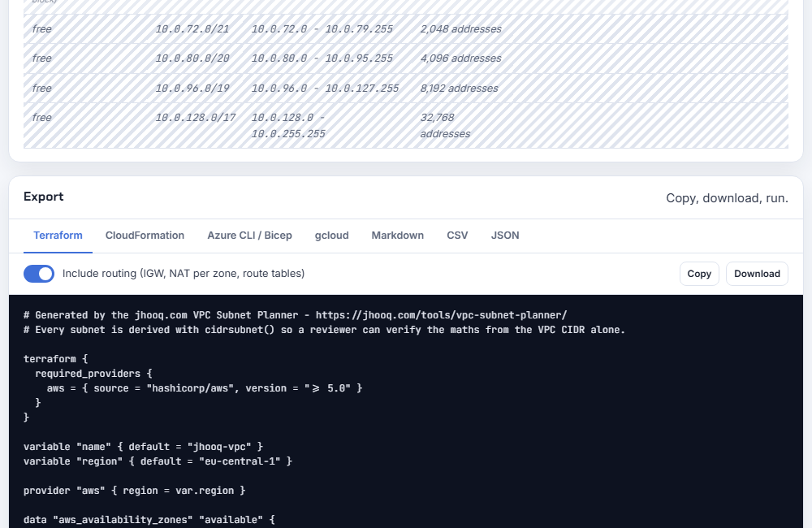Click 'free' label in the 10.0.96.0/19 row
This screenshot has height=528, width=812.
[42, 88]
